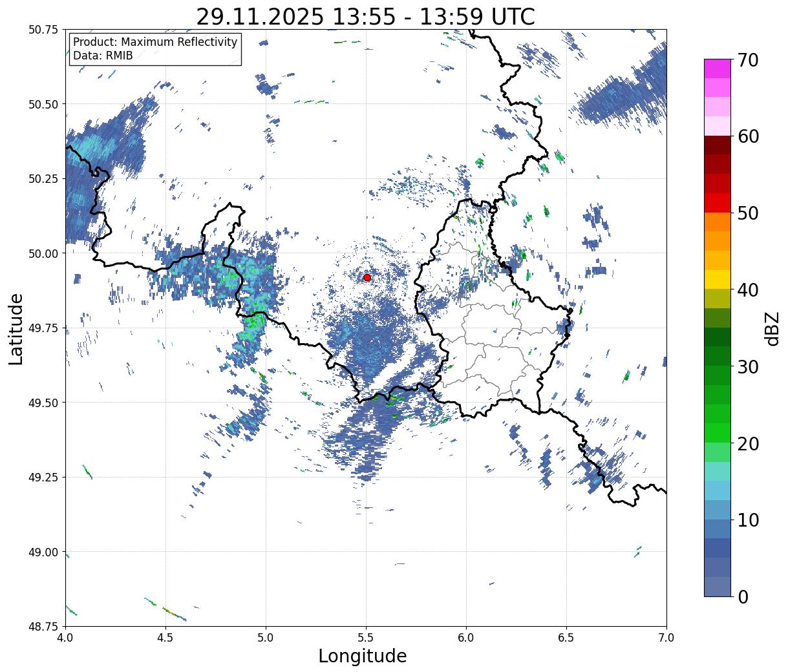Click the colorbar tick label 40
This screenshot has height=672, width=788.
tap(748, 290)
